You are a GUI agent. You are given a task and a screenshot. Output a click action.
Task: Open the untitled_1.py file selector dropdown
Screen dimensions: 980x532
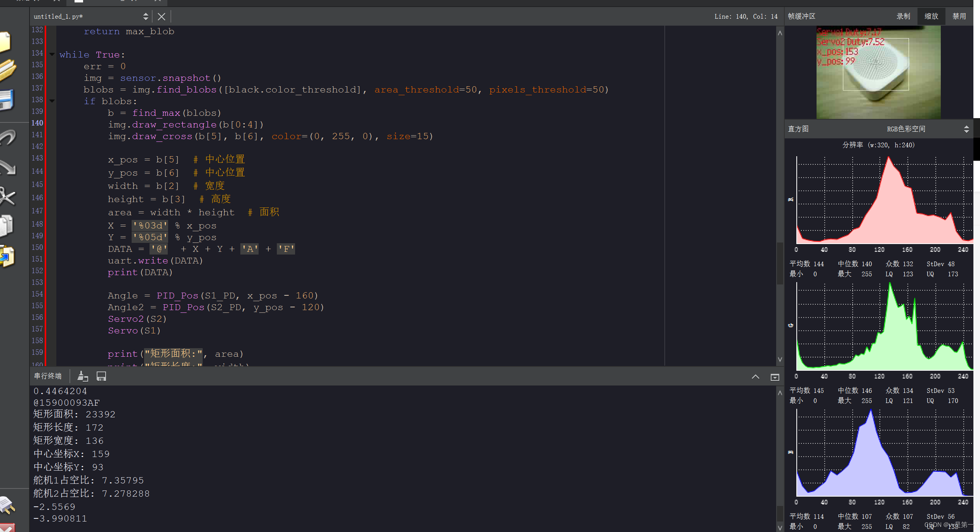[145, 16]
